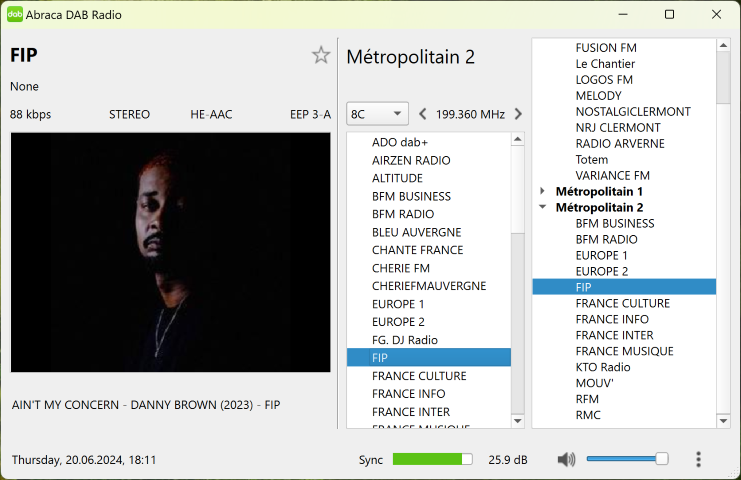Select BFM RADIO under Métropolitain 2 tree
The height and width of the screenshot is (480, 741).
pos(606,239)
